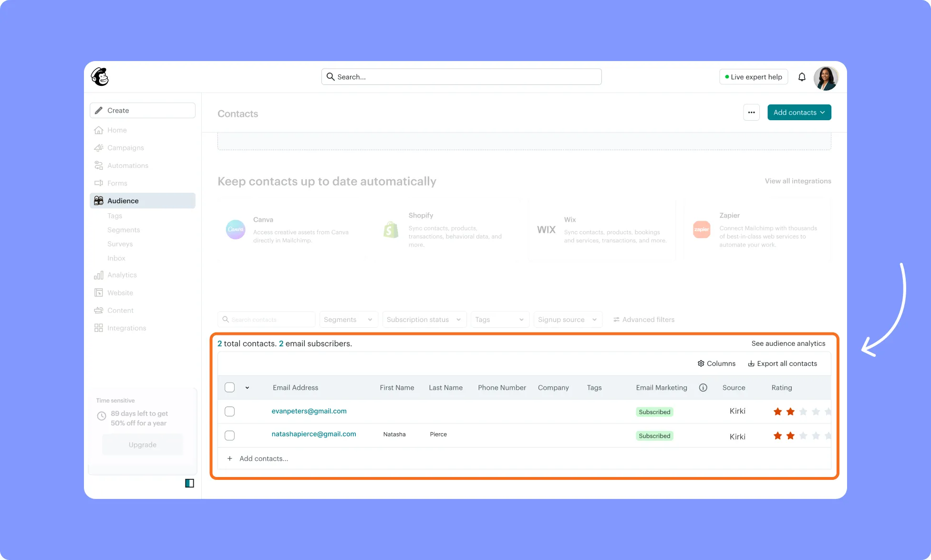This screenshot has width=931, height=560.
Task: Click the Export download icon
Action: tap(751, 363)
